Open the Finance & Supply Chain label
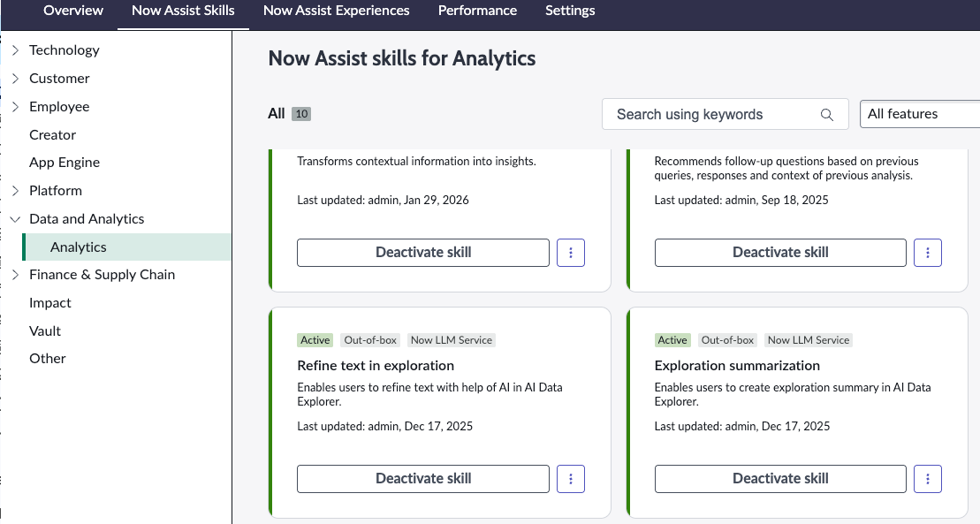980x524 pixels. (102, 275)
